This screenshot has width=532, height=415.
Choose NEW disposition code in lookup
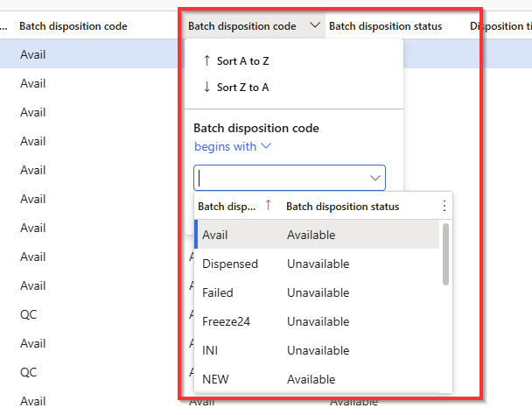click(215, 380)
